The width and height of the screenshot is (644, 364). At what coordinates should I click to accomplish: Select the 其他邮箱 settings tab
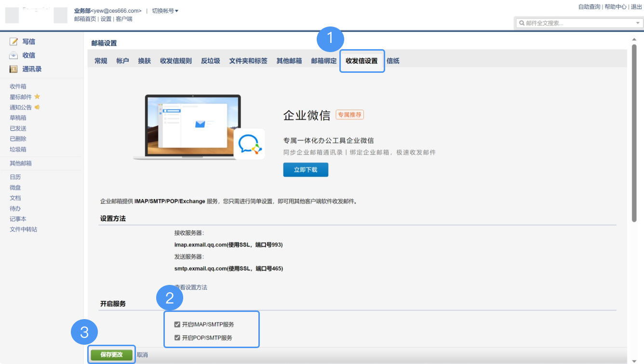[289, 61]
